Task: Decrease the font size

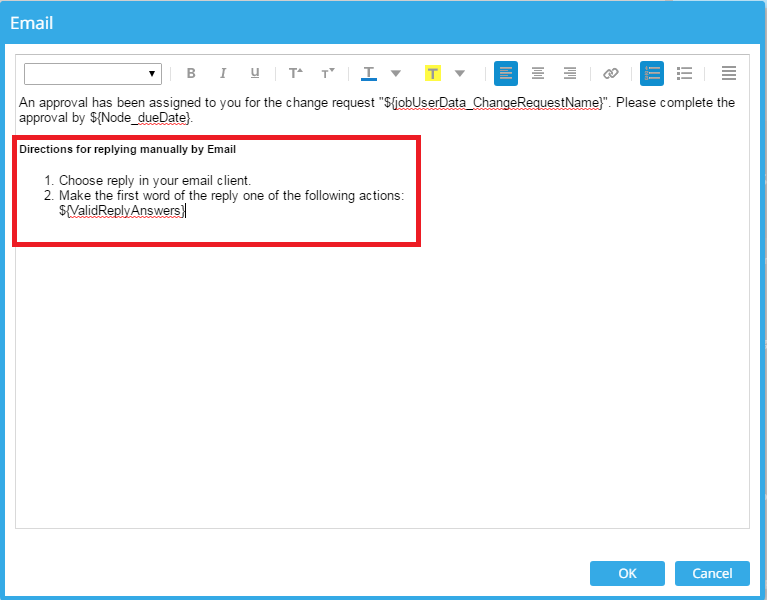Action: [x=327, y=73]
